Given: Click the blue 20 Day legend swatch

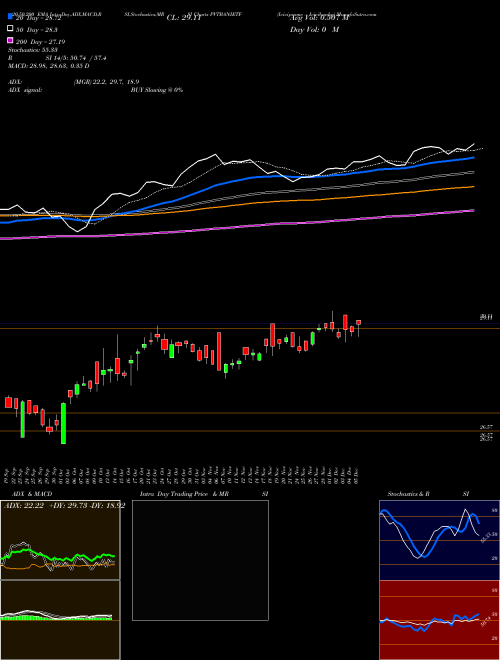Looking at the screenshot, I should pos(11,17).
